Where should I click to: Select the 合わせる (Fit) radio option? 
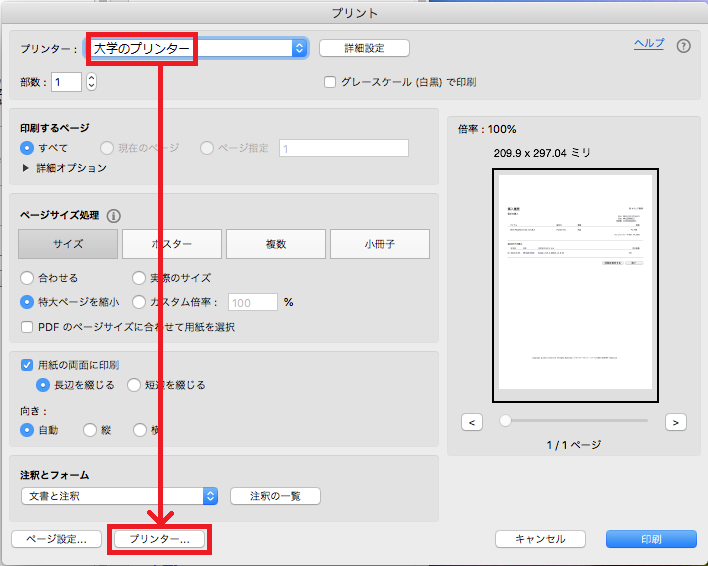click(x=28, y=278)
